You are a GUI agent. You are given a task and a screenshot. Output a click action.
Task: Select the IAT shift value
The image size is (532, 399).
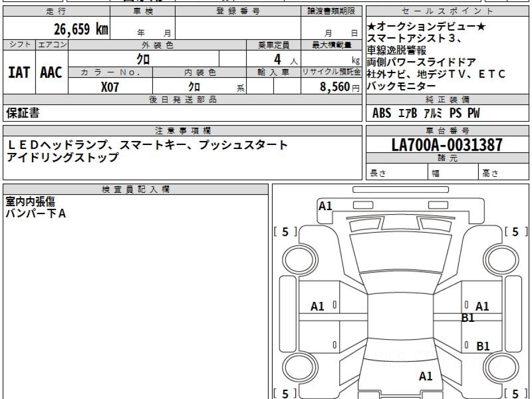pos(19,72)
